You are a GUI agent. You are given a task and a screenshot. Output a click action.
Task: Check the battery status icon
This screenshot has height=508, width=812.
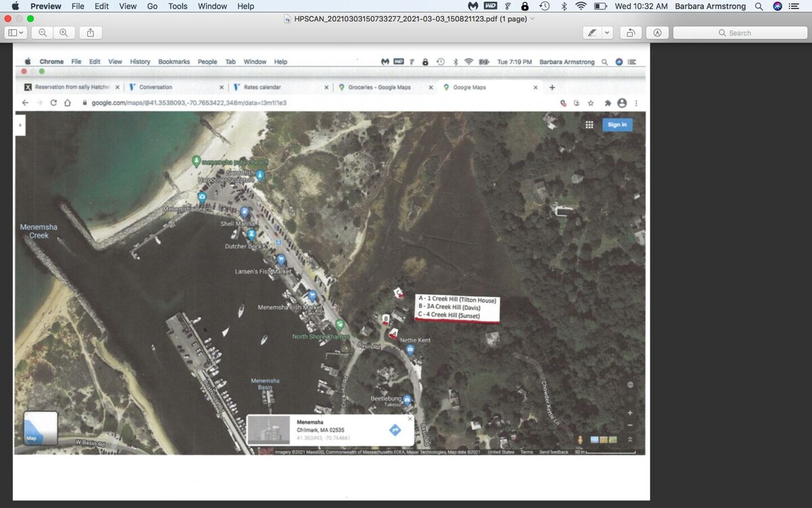coord(600,6)
